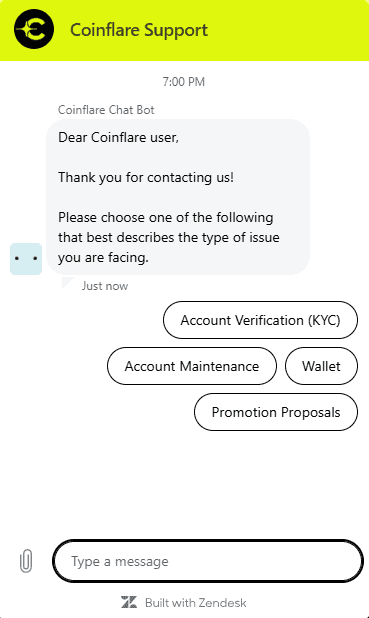This screenshot has width=369, height=618.
Task: Click the Dear Coinflare user greeting line
Action: tap(118, 138)
